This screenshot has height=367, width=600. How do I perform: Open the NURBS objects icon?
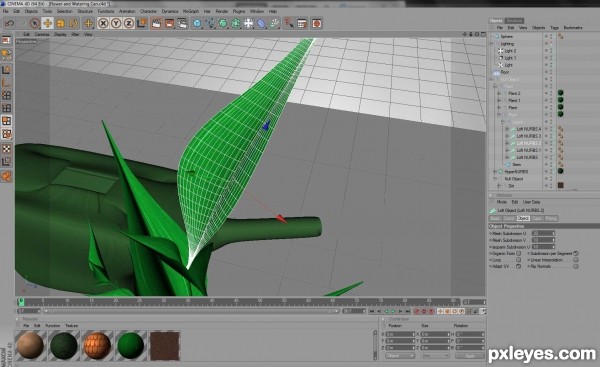(x=223, y=23)
